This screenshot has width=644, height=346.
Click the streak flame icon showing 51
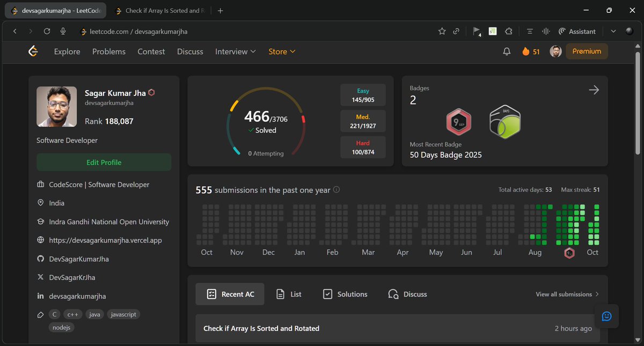pyautogui.click(x=525, y=51)
